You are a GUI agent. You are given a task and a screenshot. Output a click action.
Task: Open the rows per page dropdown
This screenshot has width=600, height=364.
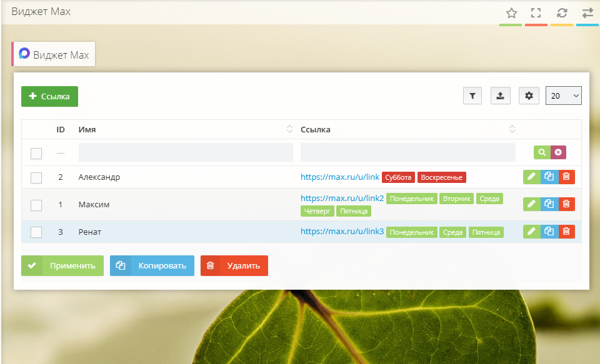tap(563, 96)
